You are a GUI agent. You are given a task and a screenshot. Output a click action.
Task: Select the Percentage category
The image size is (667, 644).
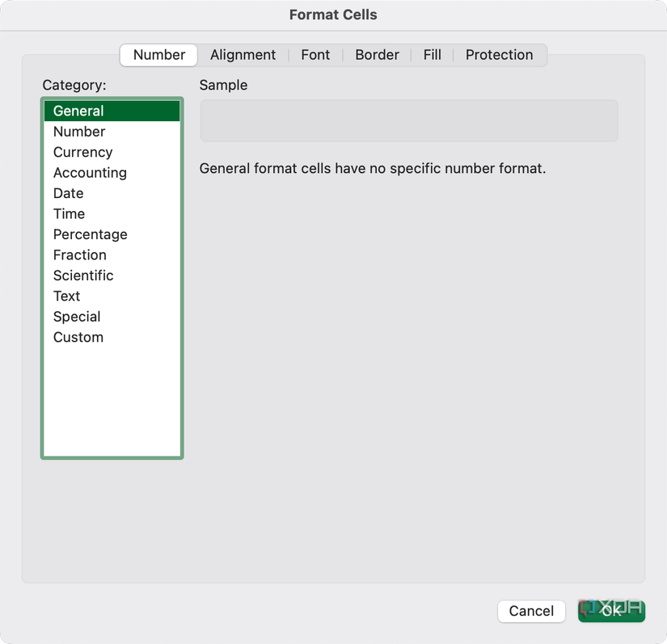pos(112,234)
